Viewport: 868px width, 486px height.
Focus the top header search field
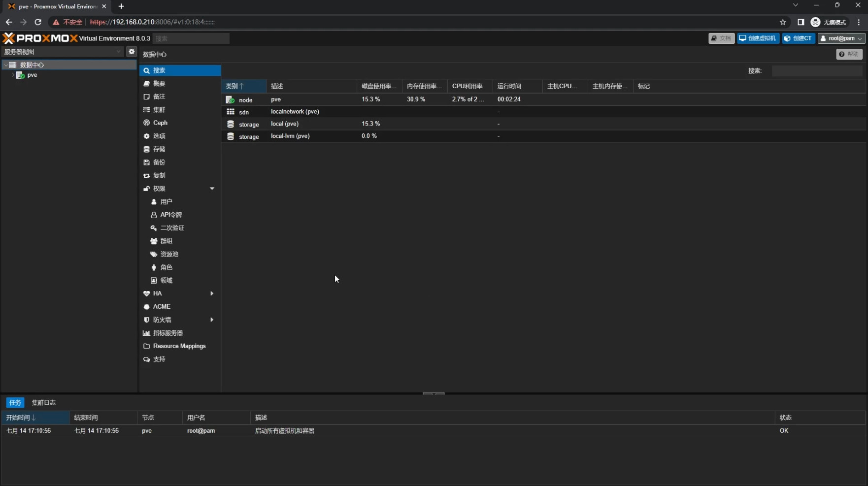pos(191,38)
